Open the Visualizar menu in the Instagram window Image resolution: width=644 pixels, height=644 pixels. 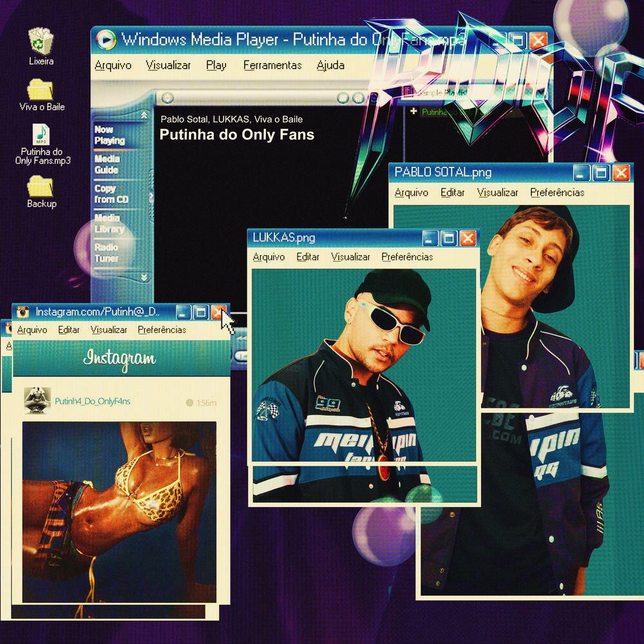(x=109, y=330)
